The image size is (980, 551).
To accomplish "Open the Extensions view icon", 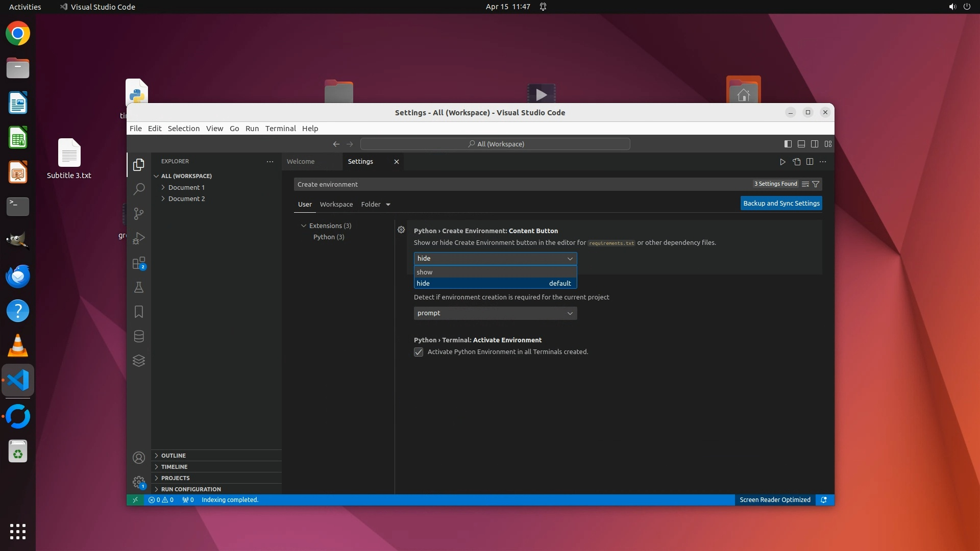I will click(138, 263).
